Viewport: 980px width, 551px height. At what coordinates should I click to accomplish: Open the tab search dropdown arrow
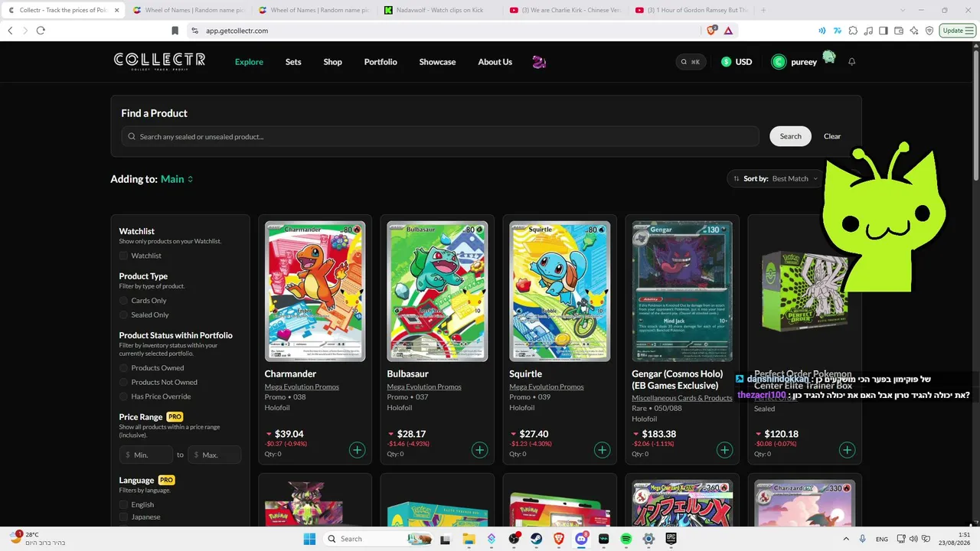[902, 10]
